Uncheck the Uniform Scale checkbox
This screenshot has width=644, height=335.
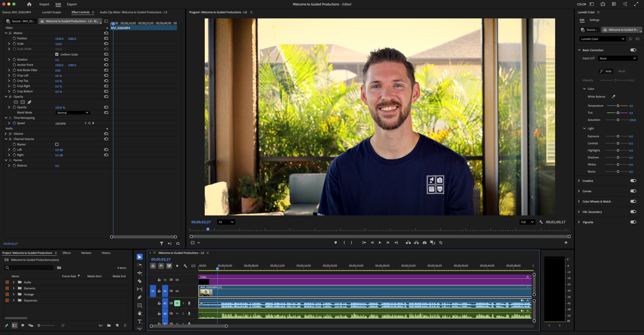point(57,54)
